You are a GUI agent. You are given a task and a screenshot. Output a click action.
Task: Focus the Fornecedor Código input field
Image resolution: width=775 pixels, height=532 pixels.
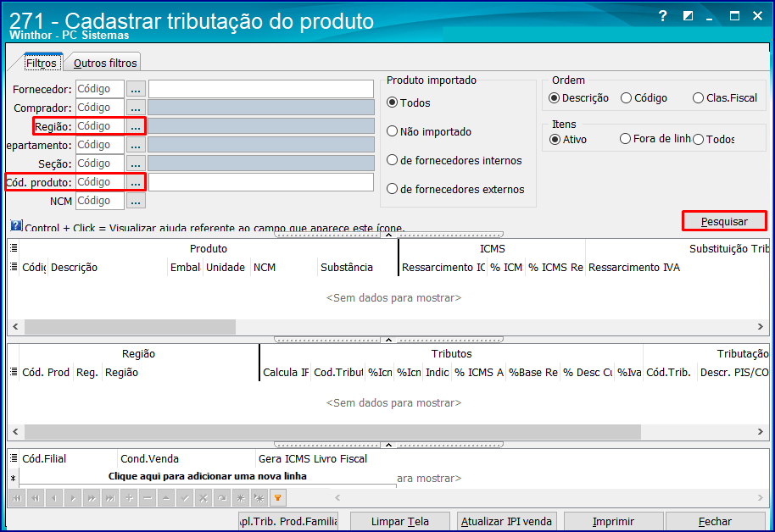click(100, 89)
